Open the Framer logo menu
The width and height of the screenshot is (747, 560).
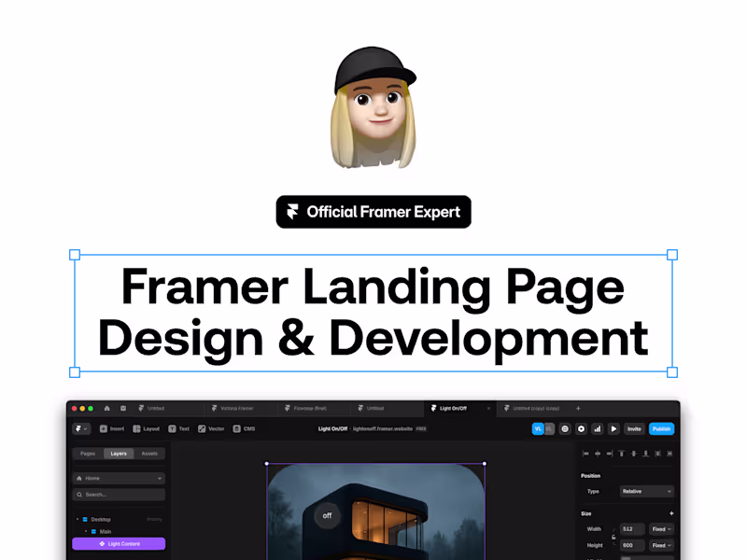click(x=82, y=428)
